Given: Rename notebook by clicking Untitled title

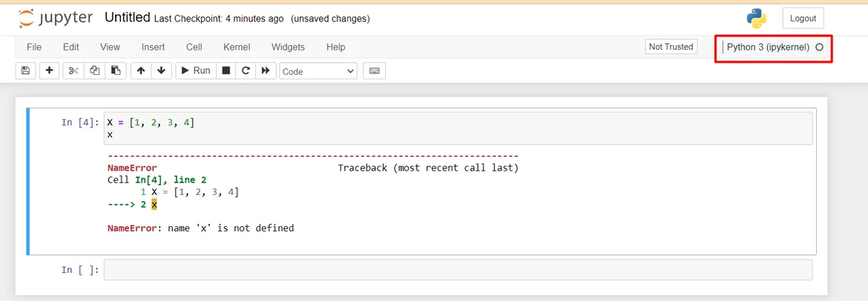Looking at the screenshot, I should coord(128,18).
